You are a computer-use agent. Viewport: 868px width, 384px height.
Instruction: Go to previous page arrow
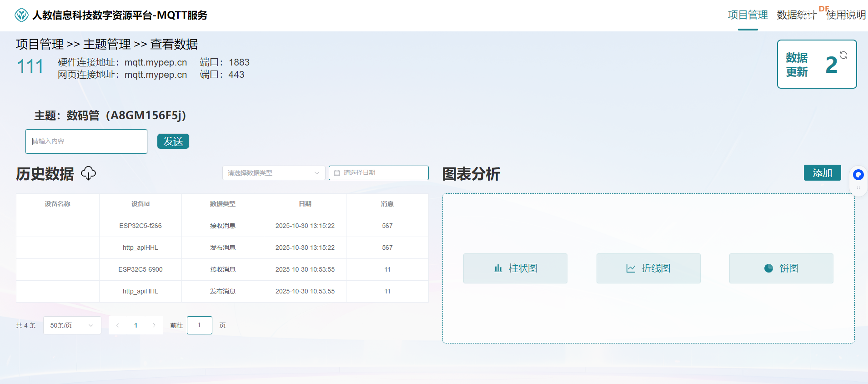tap(118, 325)
